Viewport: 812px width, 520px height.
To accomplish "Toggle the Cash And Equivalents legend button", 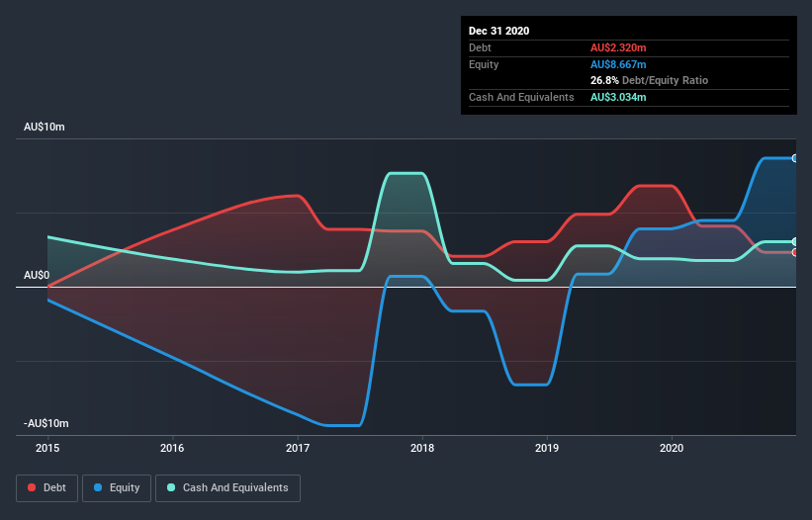I will (x=227, y=488).
